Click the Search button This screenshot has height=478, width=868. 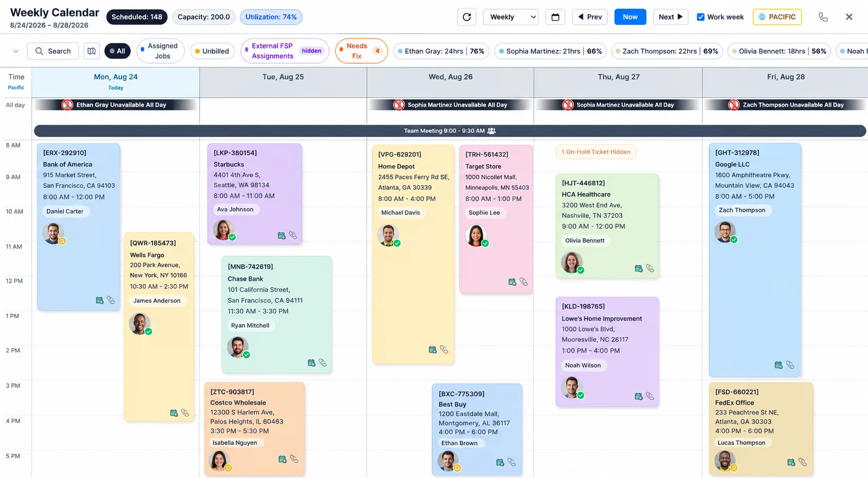tap(53, 51)
